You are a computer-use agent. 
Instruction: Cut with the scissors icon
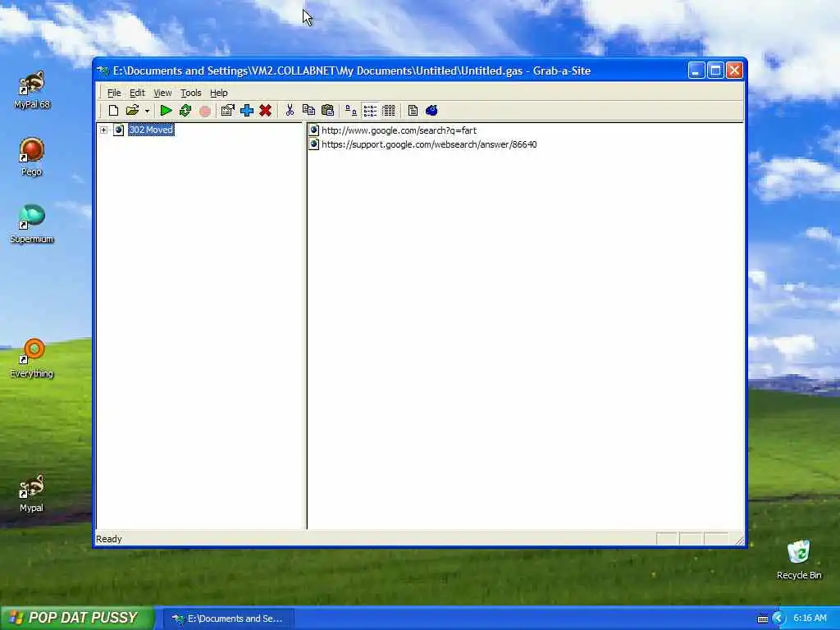pos(290,111)
